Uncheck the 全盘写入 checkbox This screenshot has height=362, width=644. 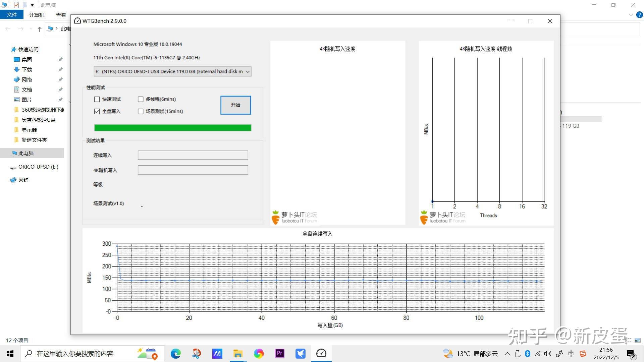[97, 111]
